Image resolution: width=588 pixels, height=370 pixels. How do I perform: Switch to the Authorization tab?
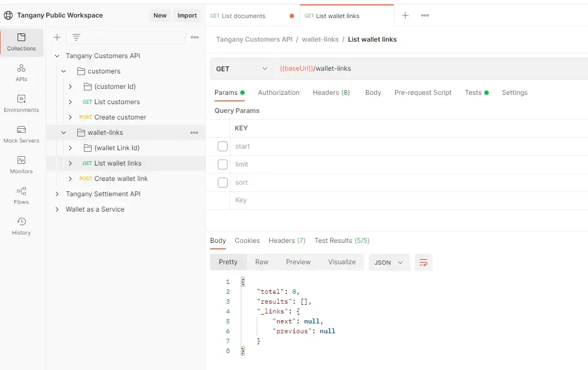coord(279,93)
